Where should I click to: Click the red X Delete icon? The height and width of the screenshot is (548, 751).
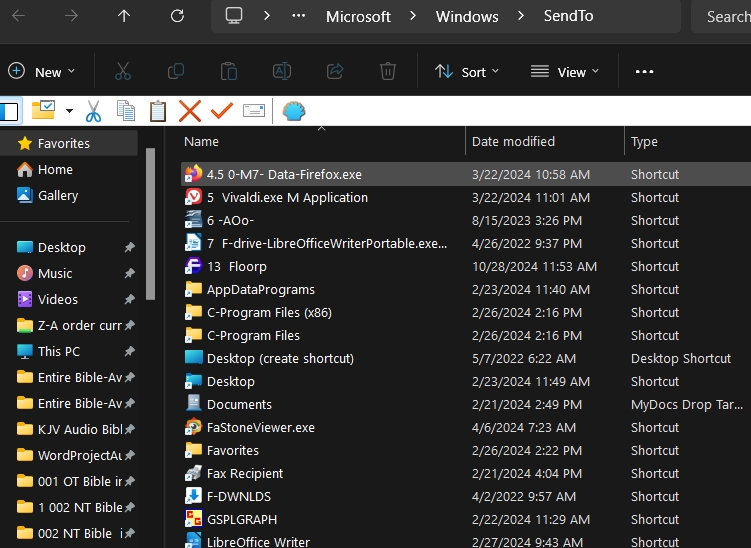coord(190,111)
